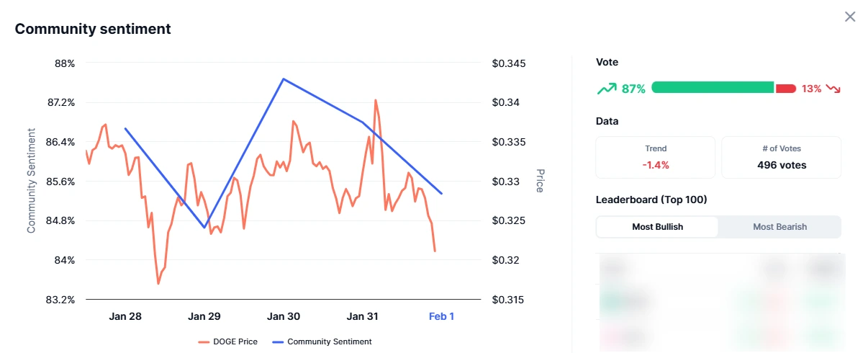Click the green bullish vote bar

(713, 88)
